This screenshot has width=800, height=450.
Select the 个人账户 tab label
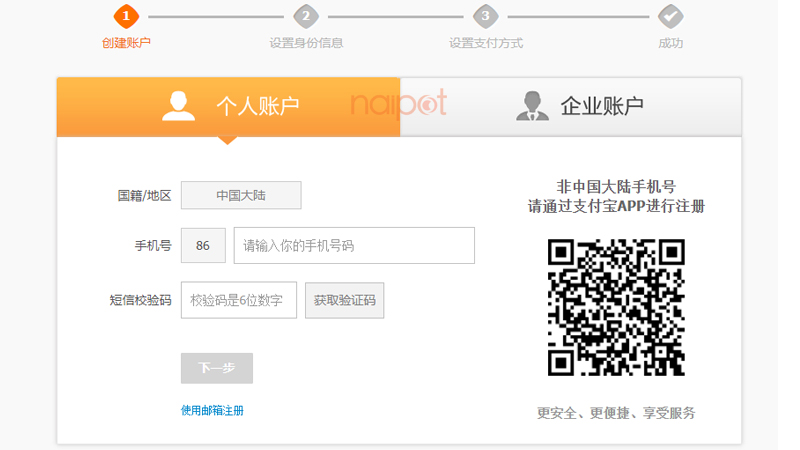[x=258, y=106]
